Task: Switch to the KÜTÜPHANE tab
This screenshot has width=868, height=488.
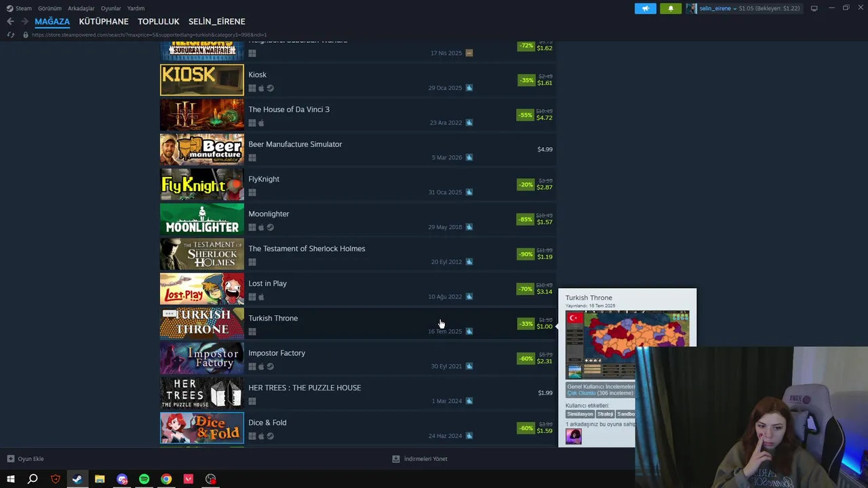Action: click(x=104, y=22)
